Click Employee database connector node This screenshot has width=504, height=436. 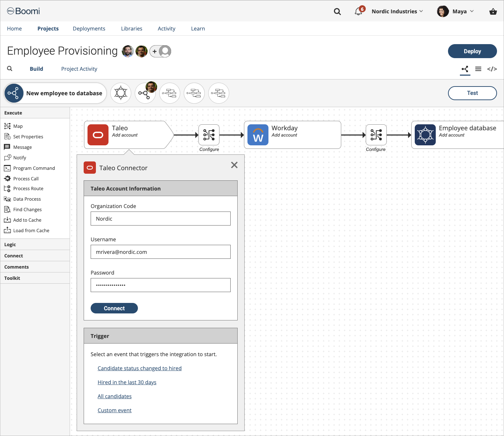[457, 135]
